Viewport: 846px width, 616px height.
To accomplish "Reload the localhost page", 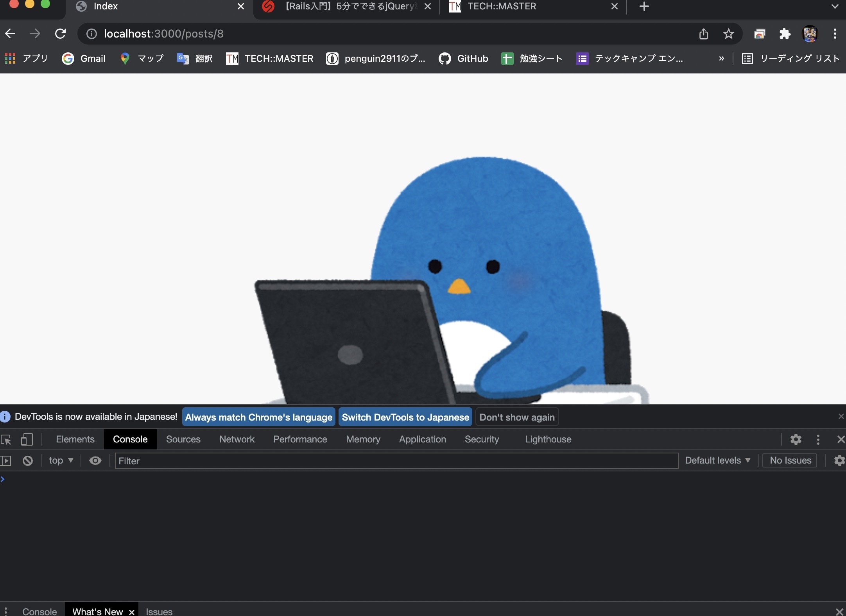I will pos(60,34).
